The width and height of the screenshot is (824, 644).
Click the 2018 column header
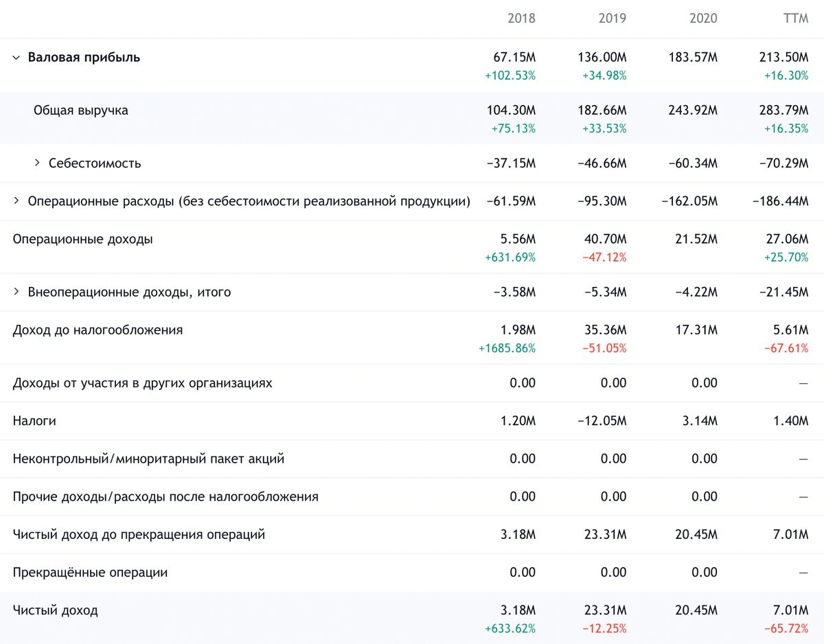(x=521, y=19)
